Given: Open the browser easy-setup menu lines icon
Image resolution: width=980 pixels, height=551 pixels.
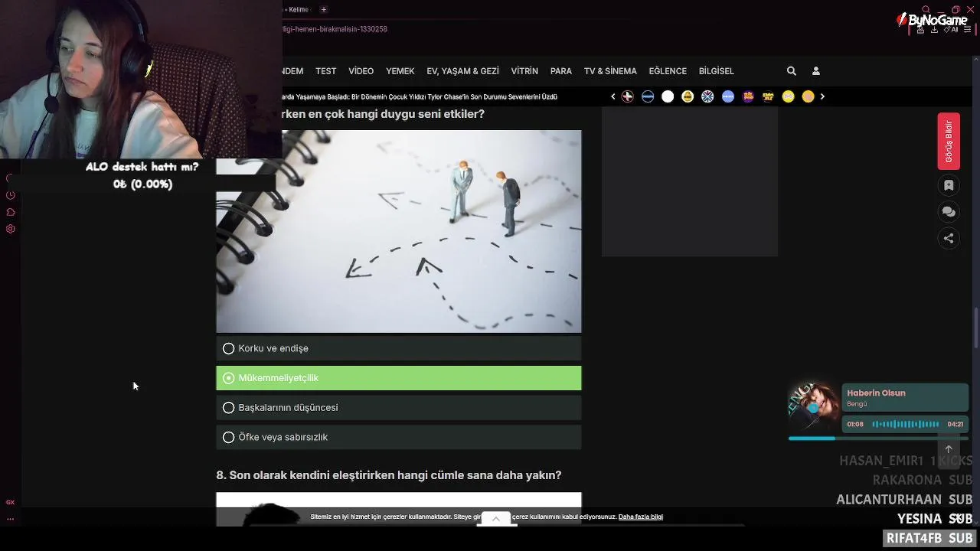Looking at the screenshot, I should [969, 29].
